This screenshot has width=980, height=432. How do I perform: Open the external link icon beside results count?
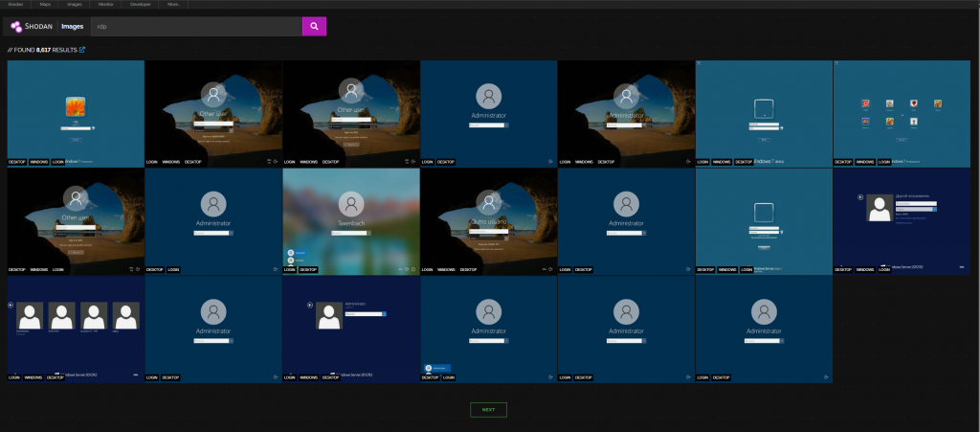[x=82, y=50]
